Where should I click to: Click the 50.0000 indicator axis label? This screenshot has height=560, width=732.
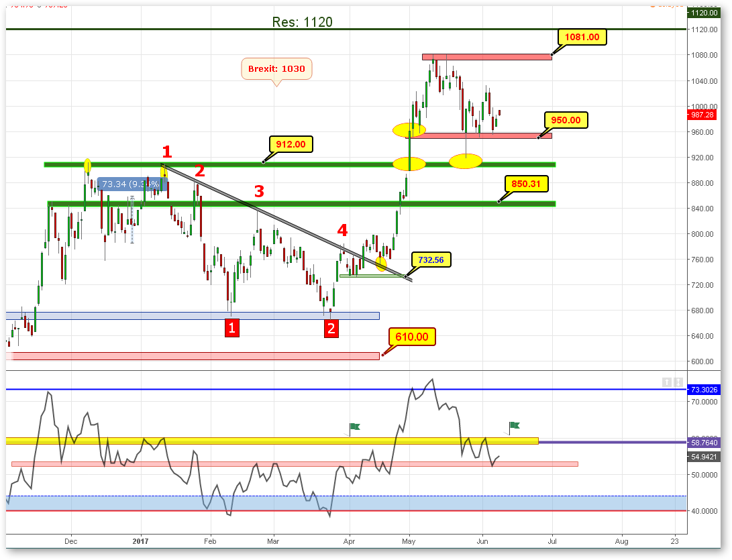704,475
